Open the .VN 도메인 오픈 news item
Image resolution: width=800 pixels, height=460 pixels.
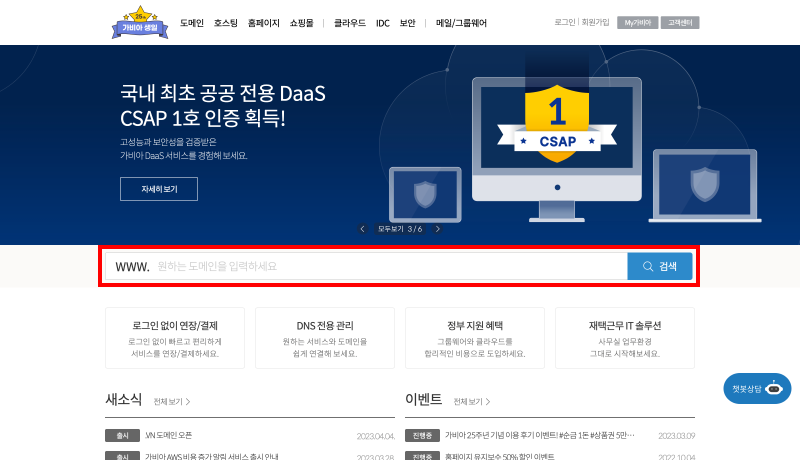169,436
